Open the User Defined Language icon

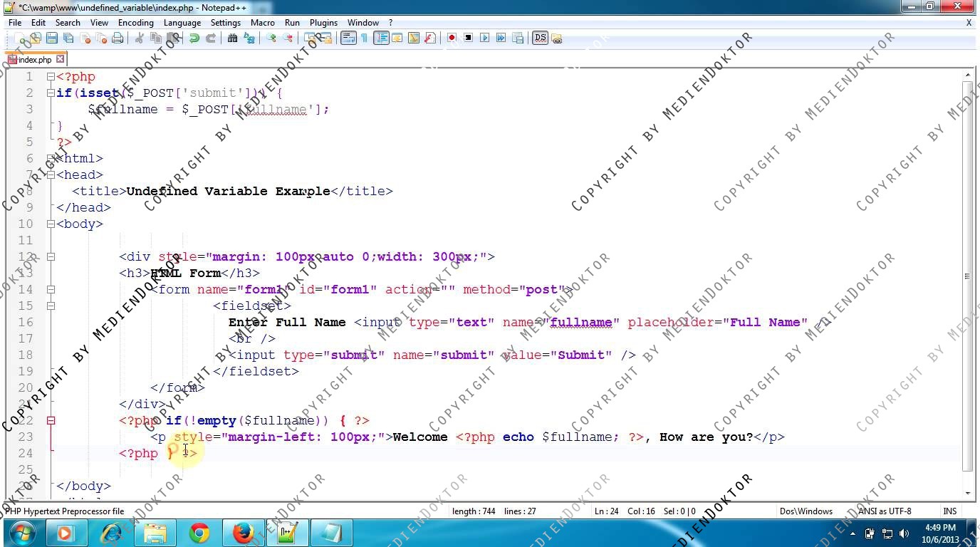(x=397, y=38)
